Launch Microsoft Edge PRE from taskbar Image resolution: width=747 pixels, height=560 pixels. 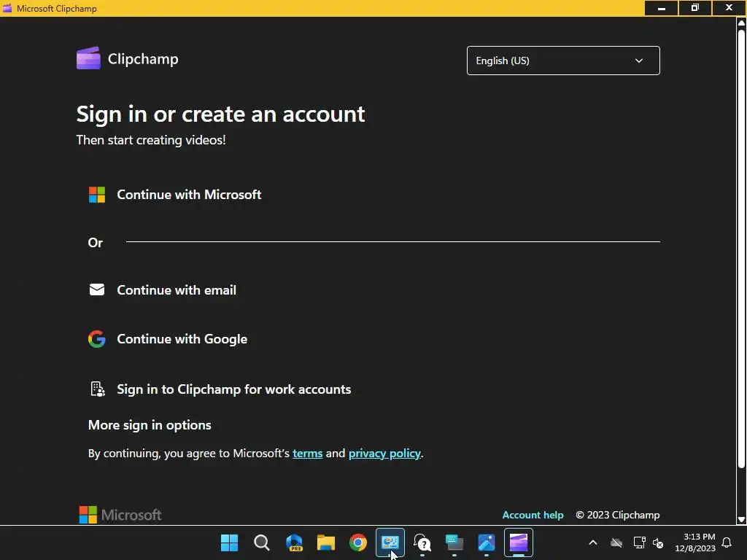[x=294, y=542]
